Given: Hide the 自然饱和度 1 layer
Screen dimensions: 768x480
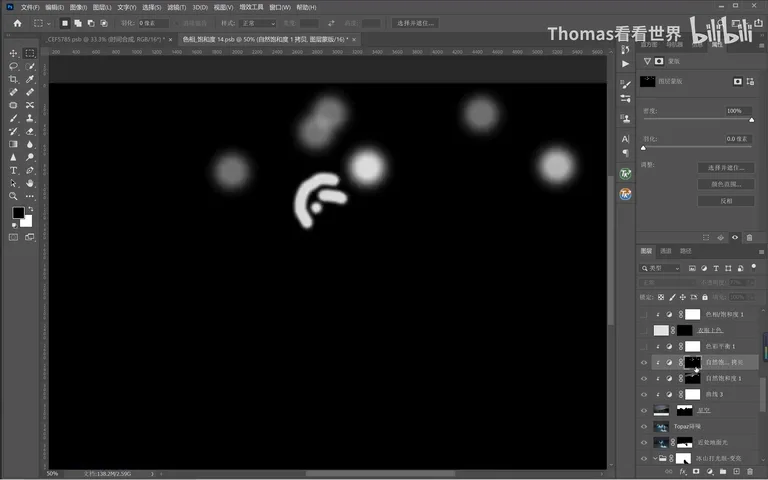Looking at the screenshot, I should 644,379.
